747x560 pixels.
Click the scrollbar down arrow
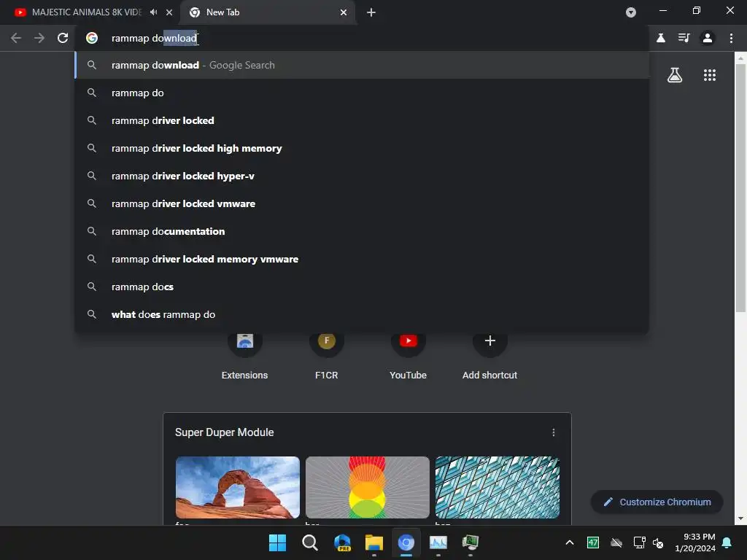point(740,518)
